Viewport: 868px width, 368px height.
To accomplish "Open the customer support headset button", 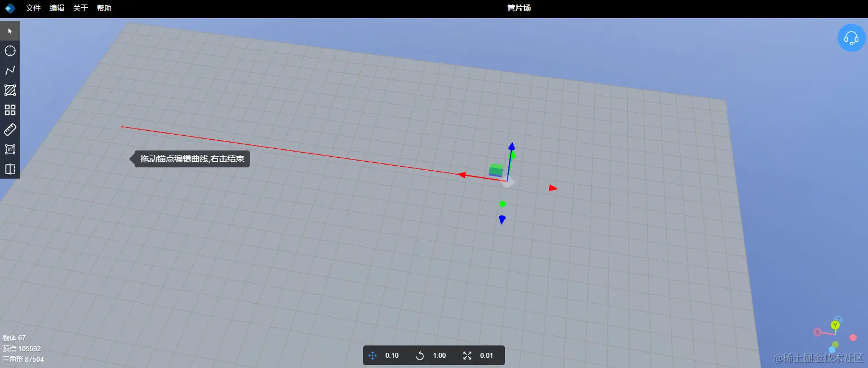I will click(851, 38).
